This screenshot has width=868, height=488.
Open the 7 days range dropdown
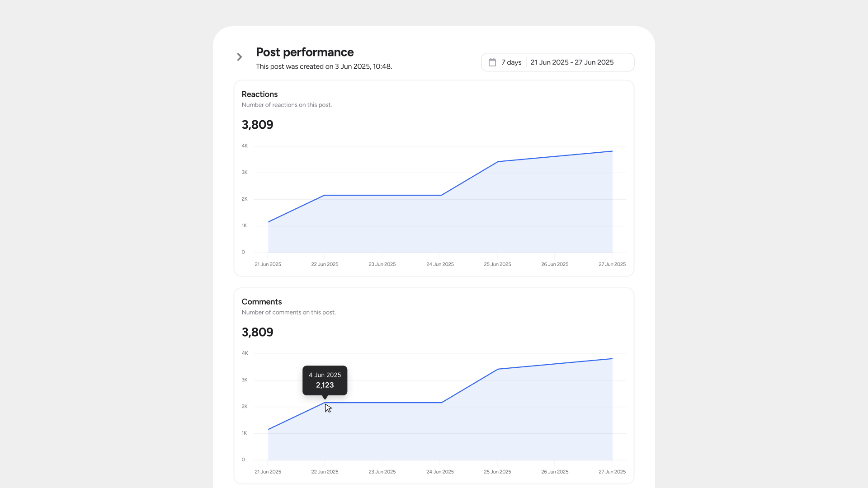point(511,62)
